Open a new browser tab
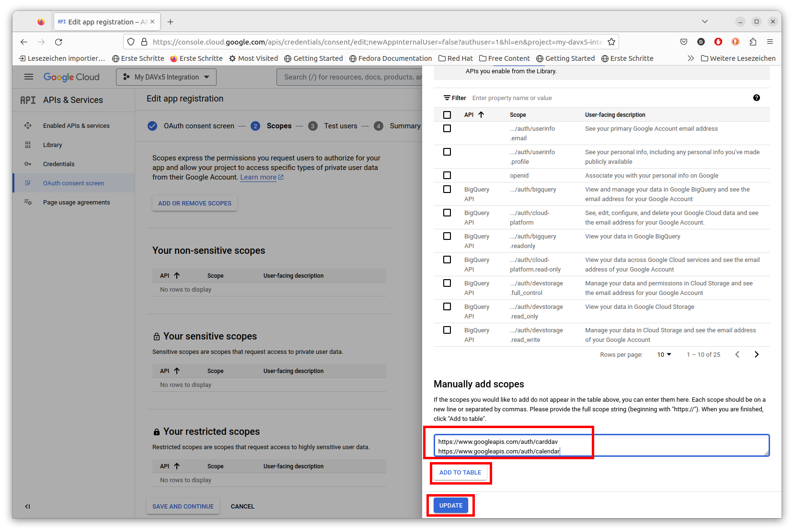This screenshot has height=532, width=794. 170,22
